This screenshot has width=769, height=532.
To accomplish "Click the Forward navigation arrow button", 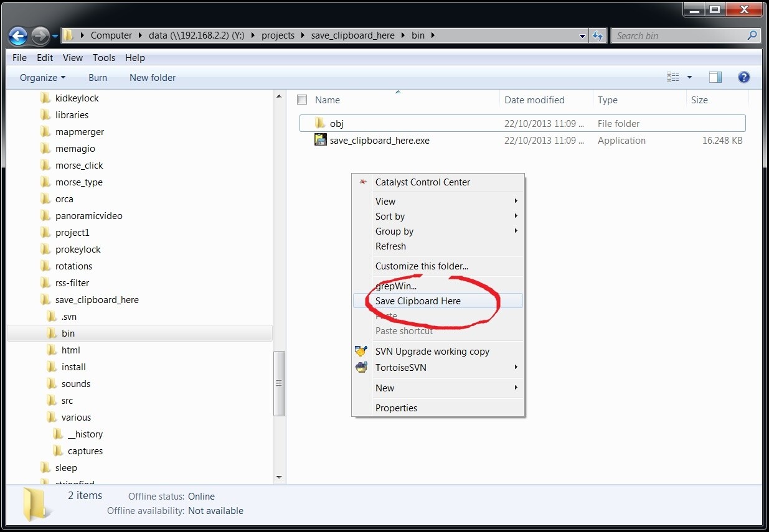I will click(x=40, y=35).
